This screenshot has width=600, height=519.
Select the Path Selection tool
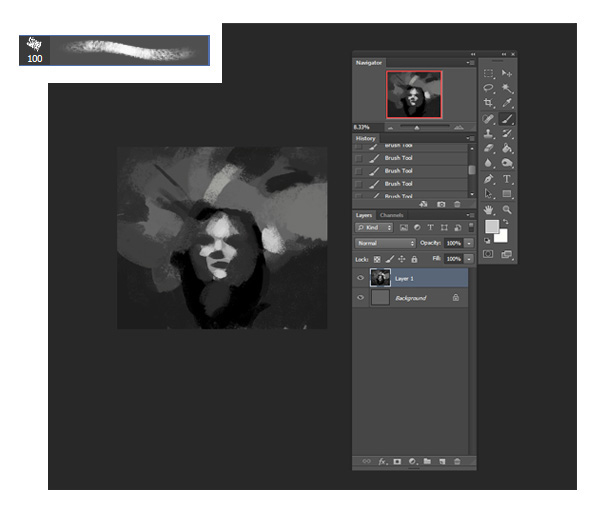[488, 194]
